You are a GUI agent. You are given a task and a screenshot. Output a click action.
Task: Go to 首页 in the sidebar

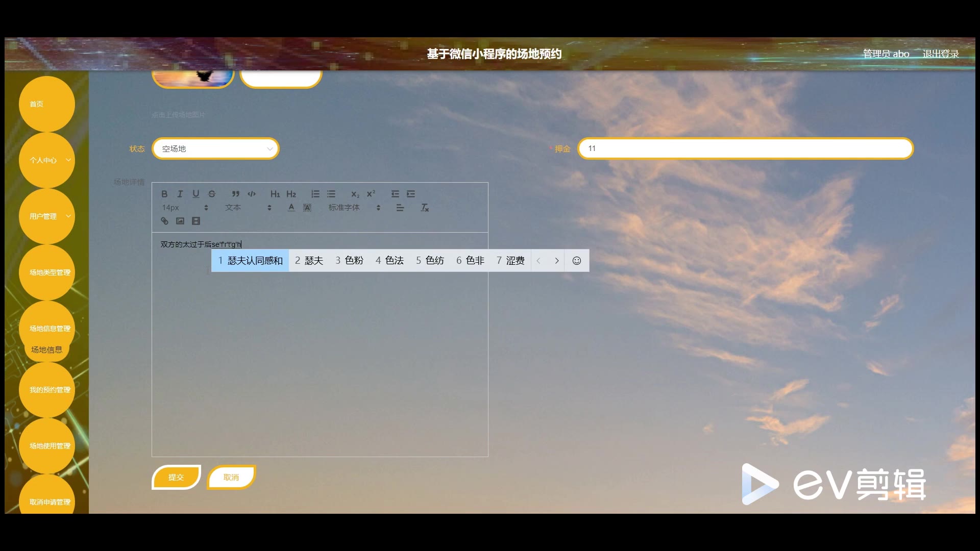[x=47, y=104]
